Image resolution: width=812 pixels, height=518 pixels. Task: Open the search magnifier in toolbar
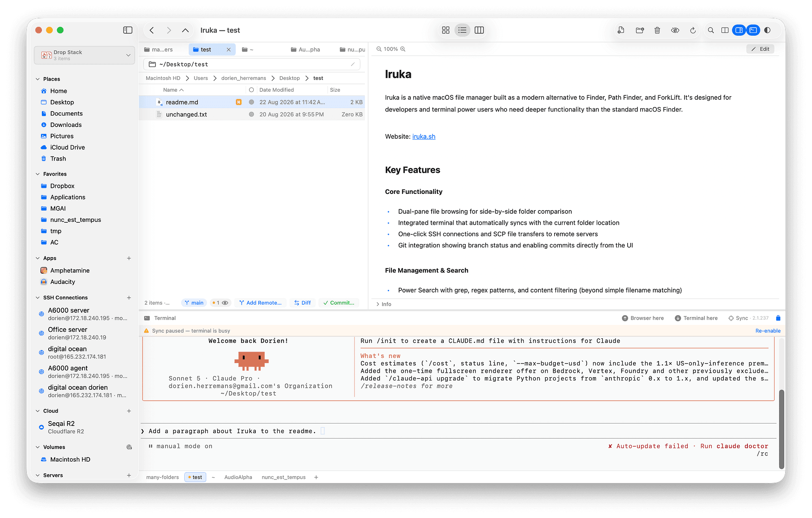tap(711, 30)
